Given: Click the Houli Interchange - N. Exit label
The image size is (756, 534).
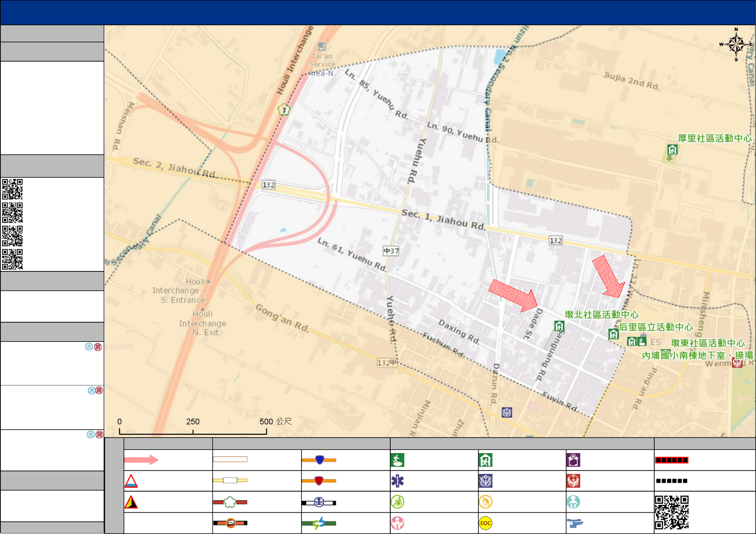Looking at the screenshot, I should click(x=203, y=323).
